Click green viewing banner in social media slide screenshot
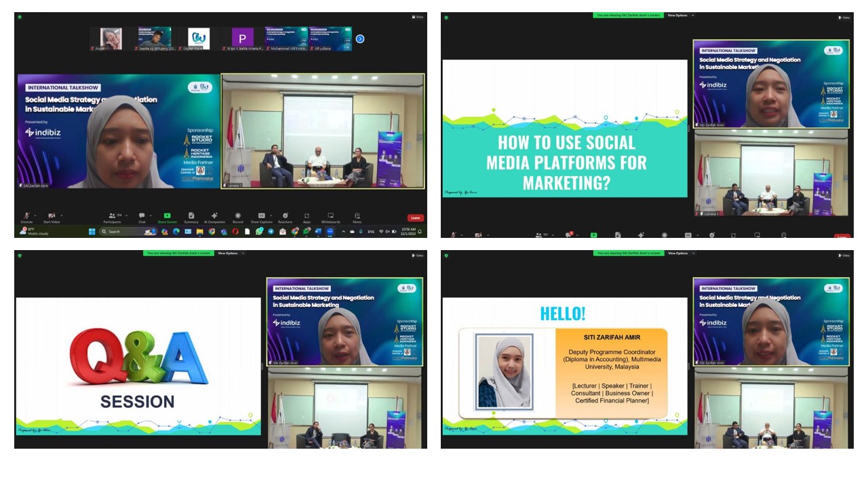Image resolution: width=868 pixels, height=488 pixels. (x=627, y=15)
